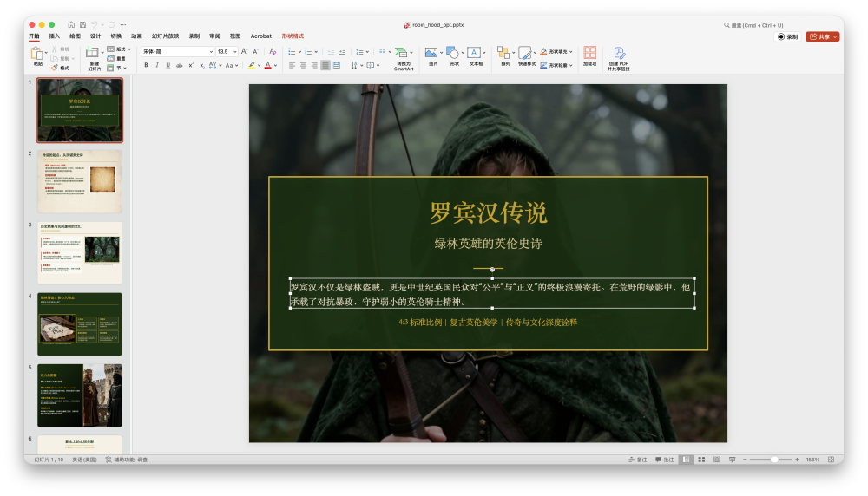Open the 形状格式 (Shape Format) tab
Viewport: 868px width, 496px height.
293,36
